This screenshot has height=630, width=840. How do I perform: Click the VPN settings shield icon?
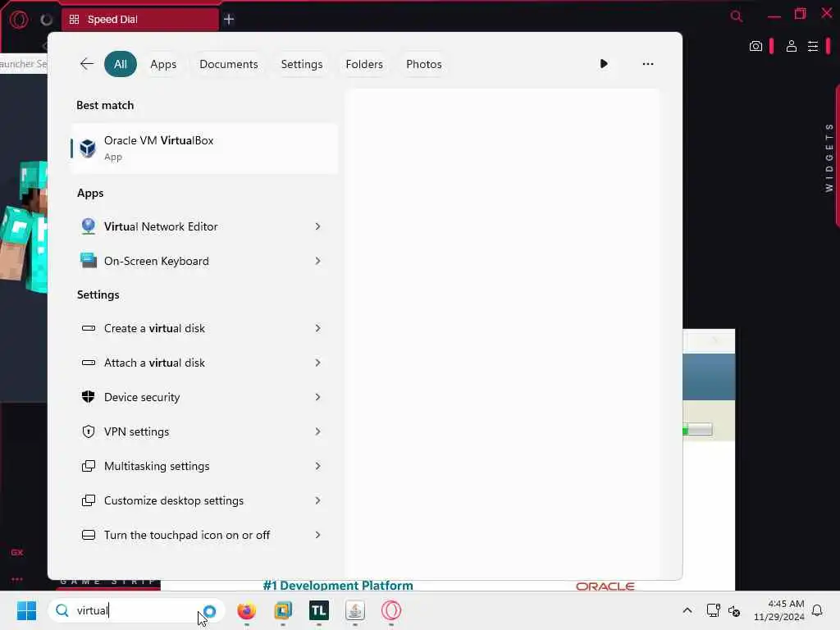coord(89,431)
